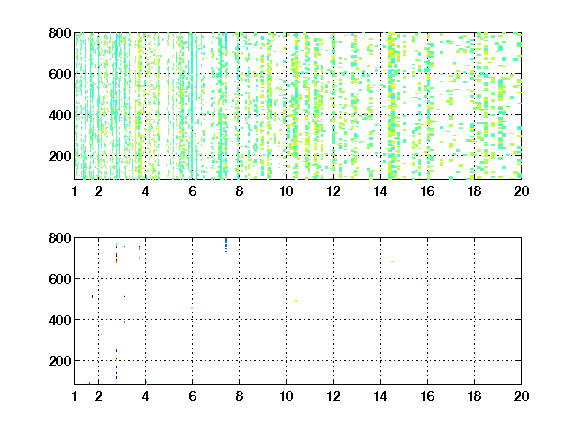Click the 600 y-axis label on upper plot
The height and width of the screenshot is (432, 576).
tap(60, 74)
